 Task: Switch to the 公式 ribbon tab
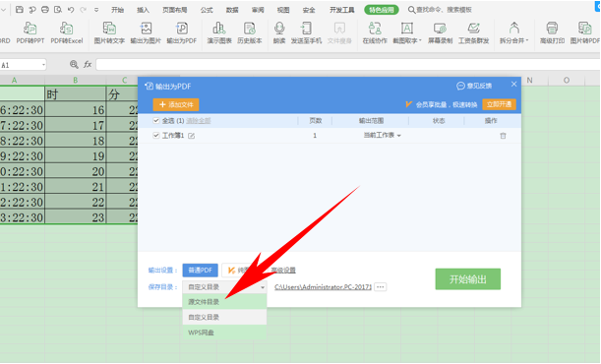point(207,10)
